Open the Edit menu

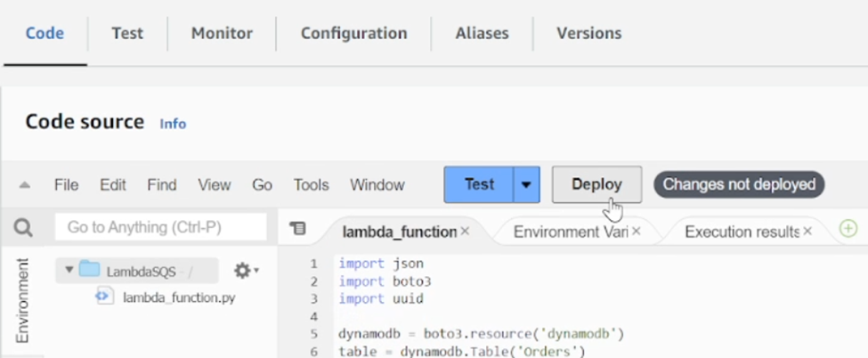click(x=113, y=184)
